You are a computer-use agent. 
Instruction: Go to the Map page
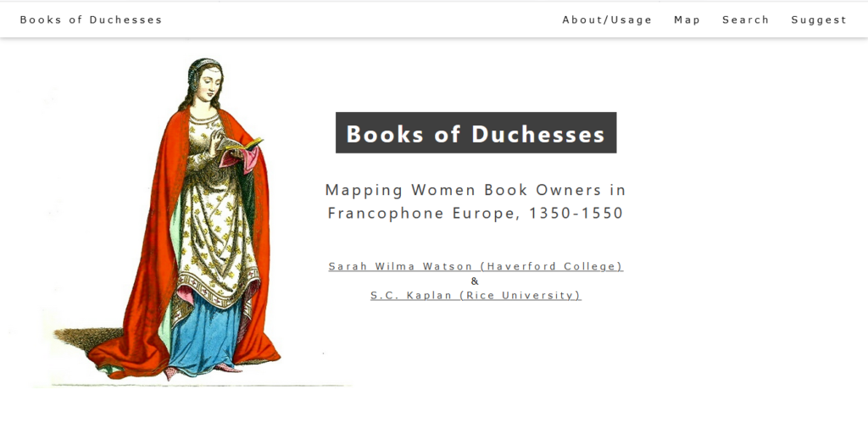click(687, 19)
